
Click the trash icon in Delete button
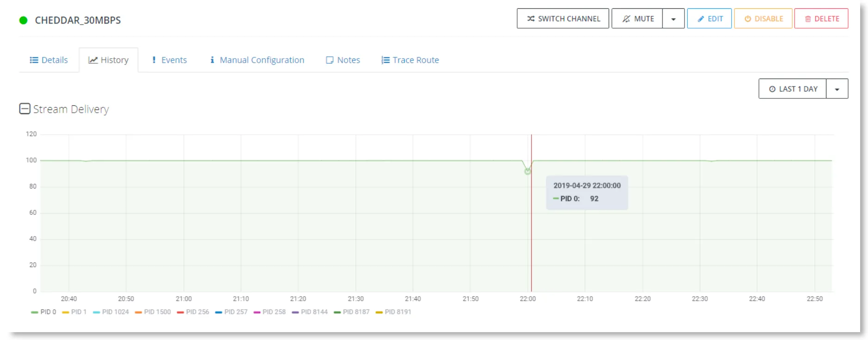[x=808, y=19]
